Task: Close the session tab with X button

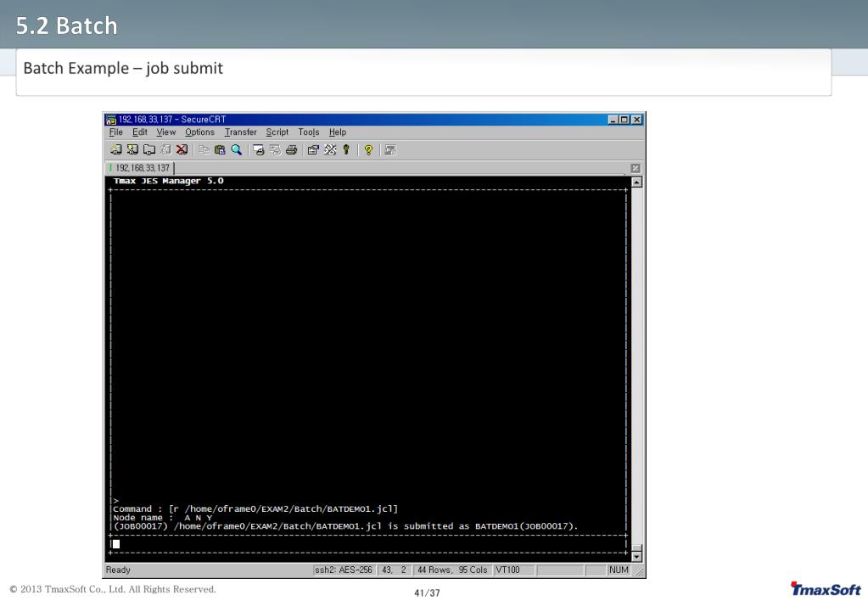Action: pyautogui.click(x=635, y=168)
